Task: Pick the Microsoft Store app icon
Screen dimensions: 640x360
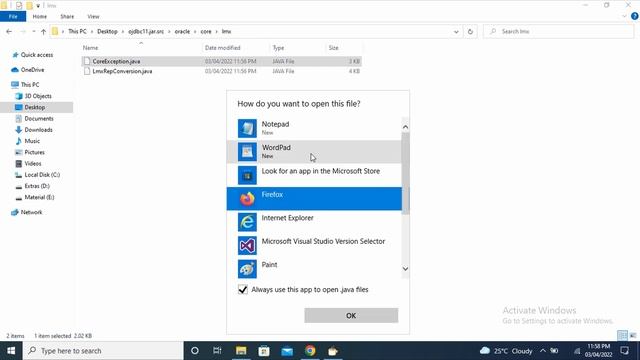Action: pyautogui.click(x=247, y=175)
